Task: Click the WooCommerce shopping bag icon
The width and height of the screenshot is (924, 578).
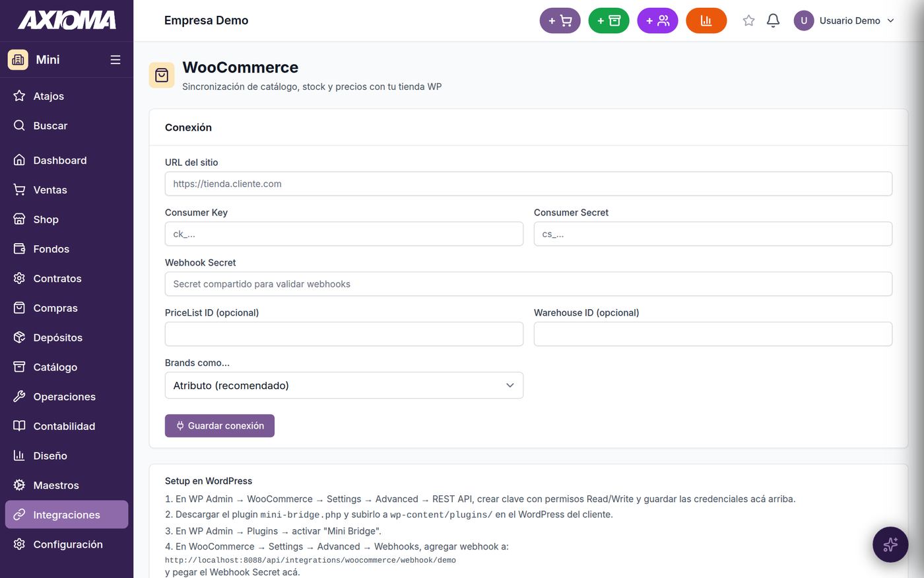Action: click(x=162, y=75)
